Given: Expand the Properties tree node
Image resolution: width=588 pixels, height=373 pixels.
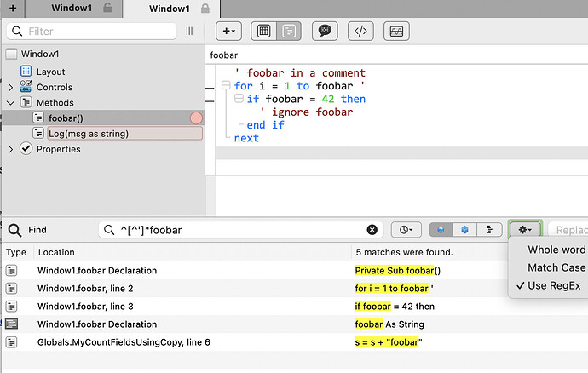Looking at the screenshot, I should (10, 149).
